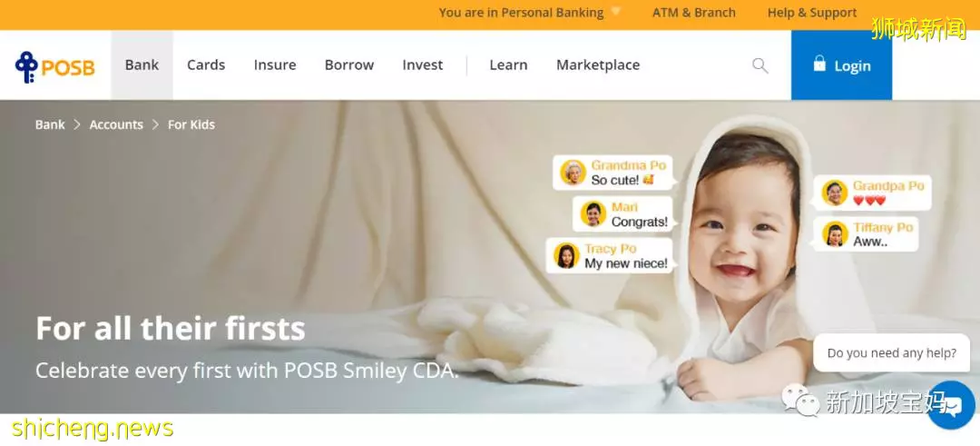Open the ATM & Branch link
The image size is (980, 446).
pos(694,13)
